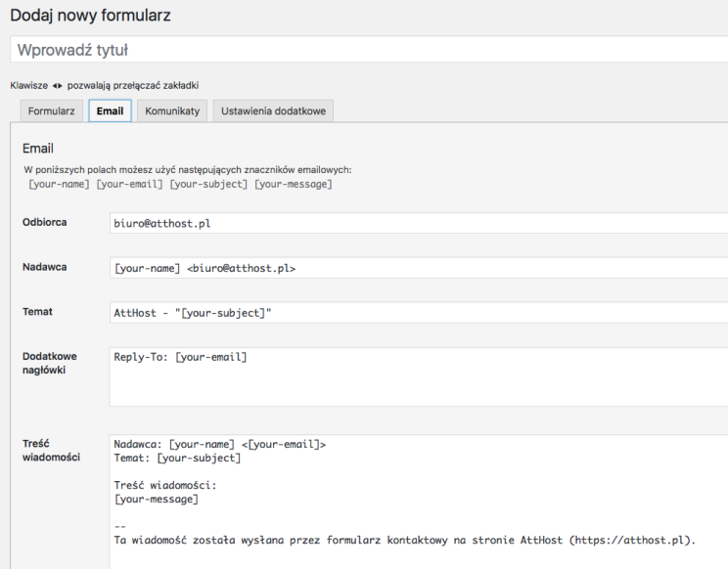
Task: Click the [your-subject] mail tag
Action: [208, 184]
